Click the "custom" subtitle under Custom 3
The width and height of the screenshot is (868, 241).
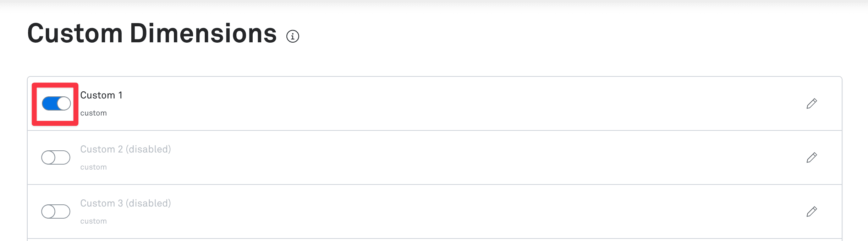click(x=93, y=221)
